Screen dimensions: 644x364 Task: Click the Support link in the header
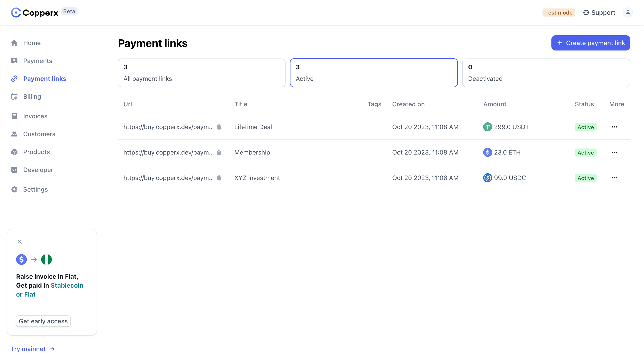(599, 13)
